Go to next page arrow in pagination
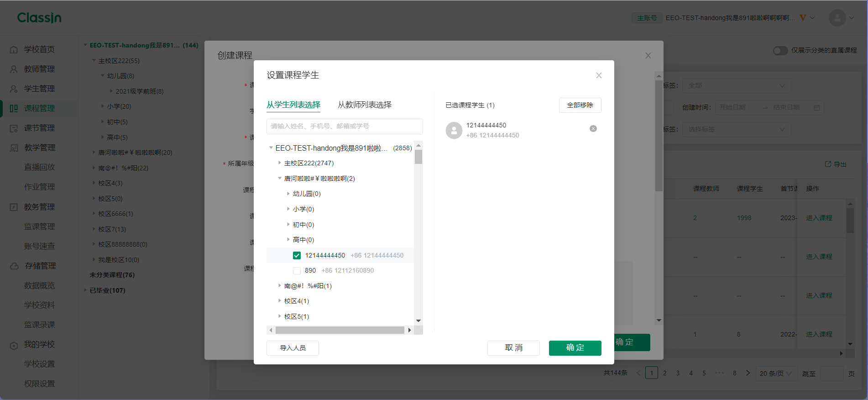The image size is (868, 400). pyautogui.click(x=748, y=373)
